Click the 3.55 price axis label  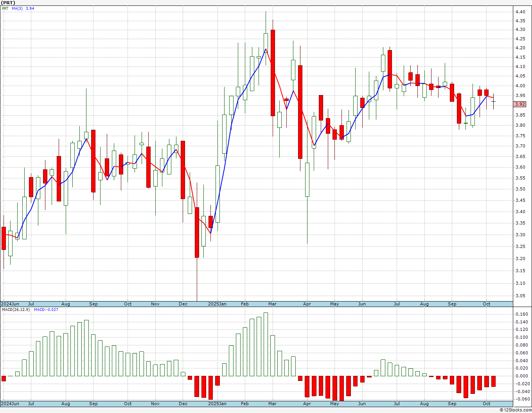tap(520, 178)
